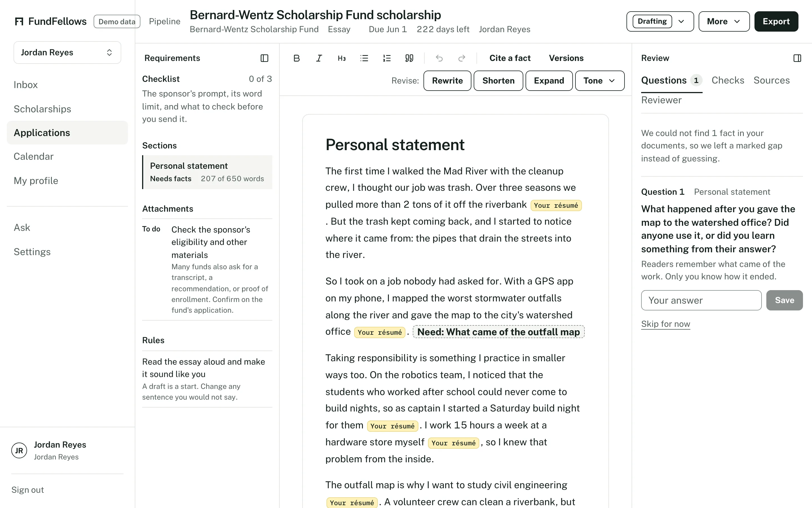Open Versions history
The height and width of the screenshot is (508, 812).
coord(566,58)
